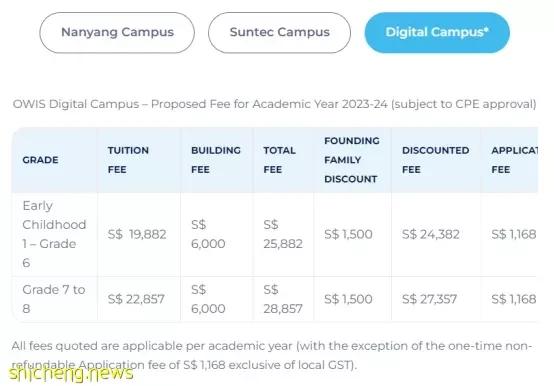Open the Digital Campus tab
554x386 pixels.
tap(437, 32)
